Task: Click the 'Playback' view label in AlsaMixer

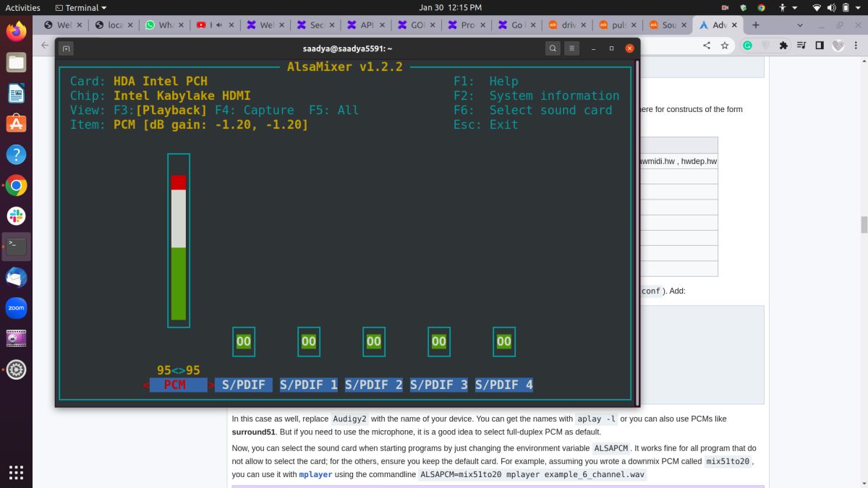Action: click(x=171, y=110)
